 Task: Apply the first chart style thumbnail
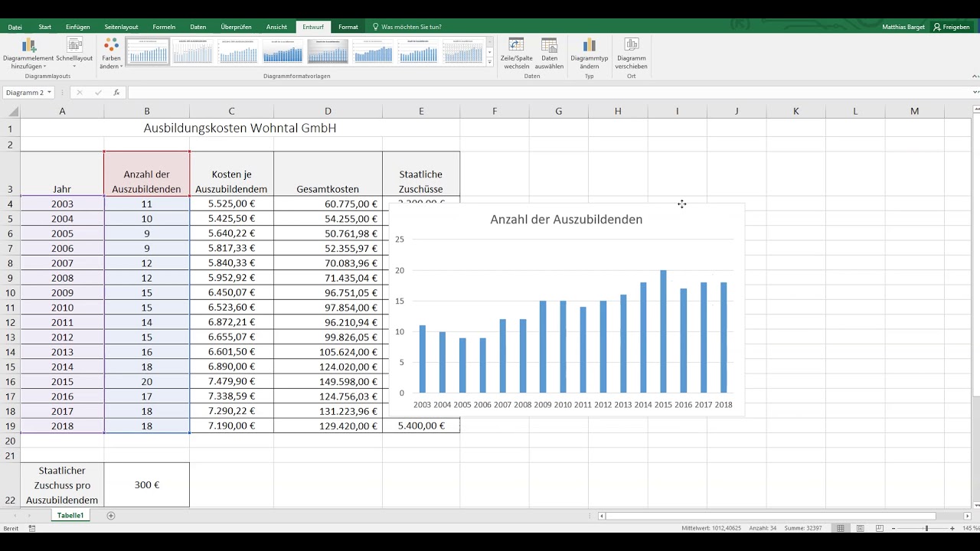148,52
